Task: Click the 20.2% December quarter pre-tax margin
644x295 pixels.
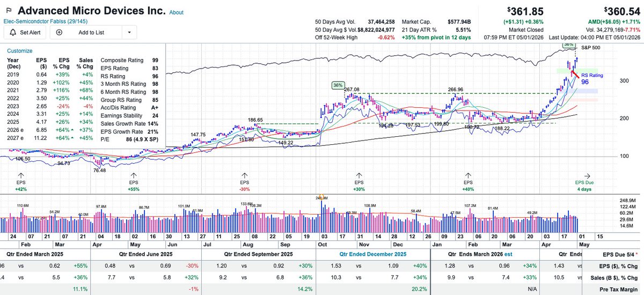Action: [419, 289]
